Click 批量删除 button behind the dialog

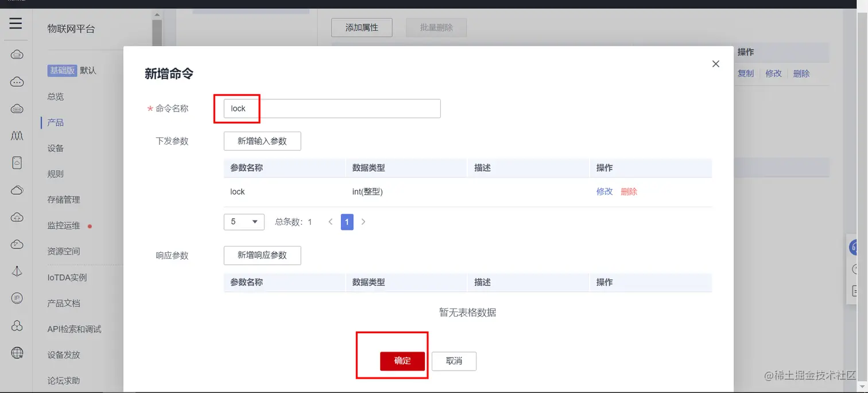click(x=436, y=28)
